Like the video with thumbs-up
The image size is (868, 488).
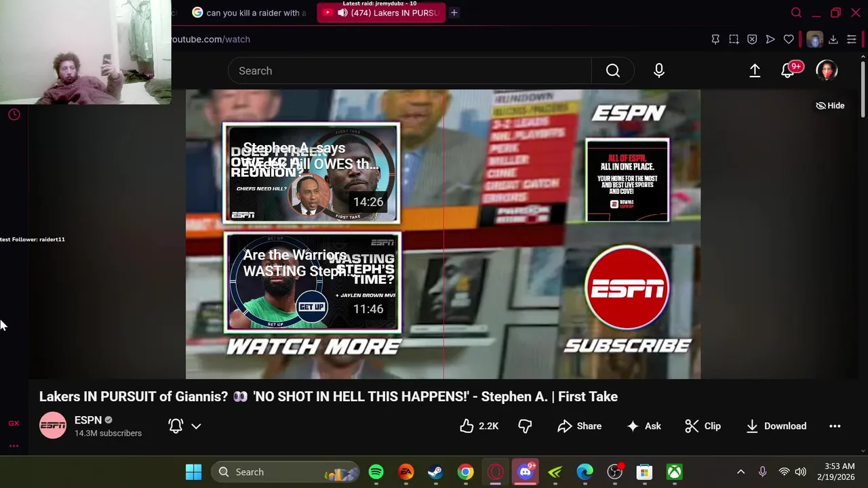coord(479,426)
